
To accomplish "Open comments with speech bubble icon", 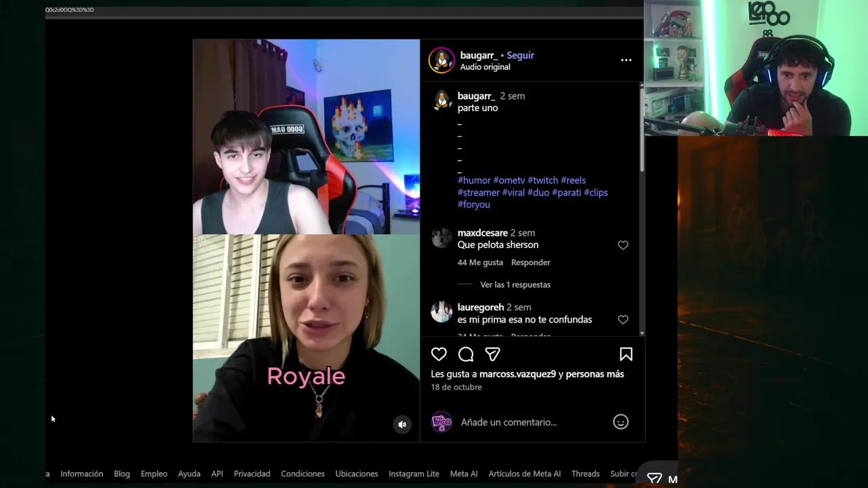I will tap(466, 354).
